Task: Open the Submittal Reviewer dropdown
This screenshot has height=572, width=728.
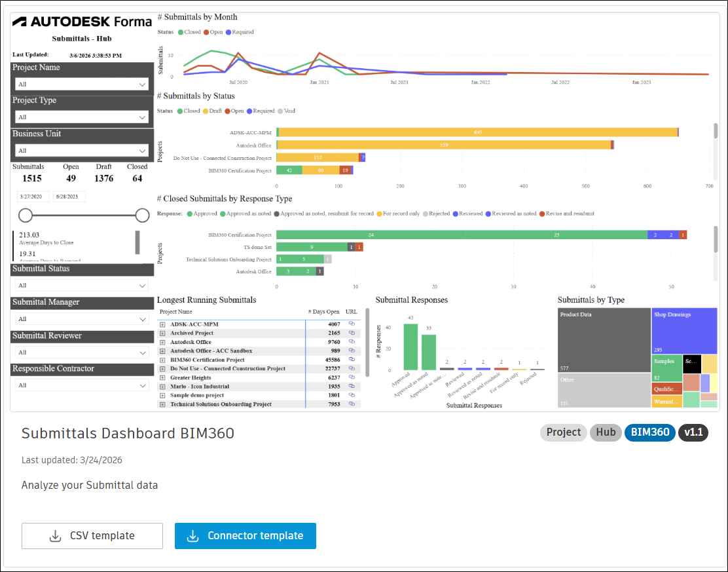Action: pos(82,353)
